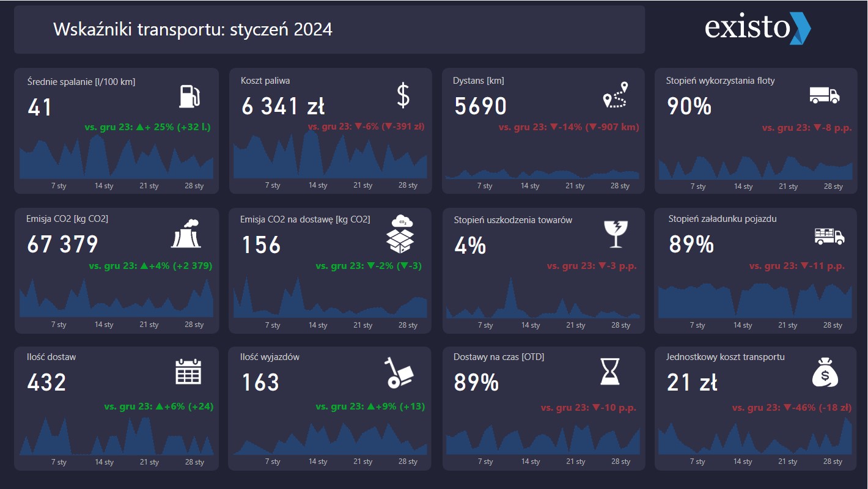Click the 'Stopień załadunku pojazdu' label
Screen dimensions: 868x489
723,218
